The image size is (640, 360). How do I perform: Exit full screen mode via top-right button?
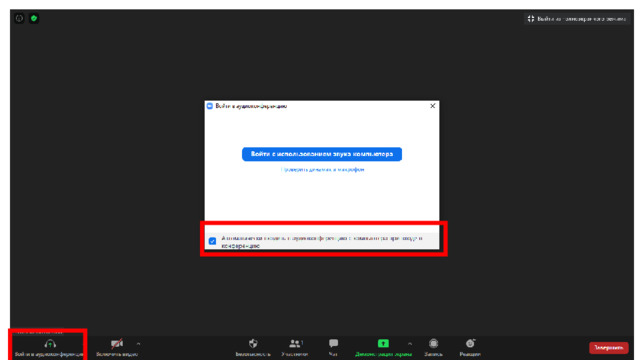(x=576, y=19)
